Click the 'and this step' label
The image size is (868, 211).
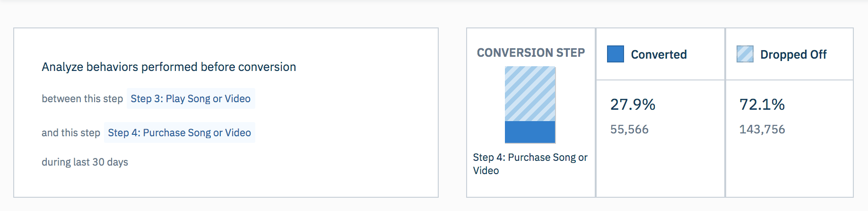coord(71,132)
